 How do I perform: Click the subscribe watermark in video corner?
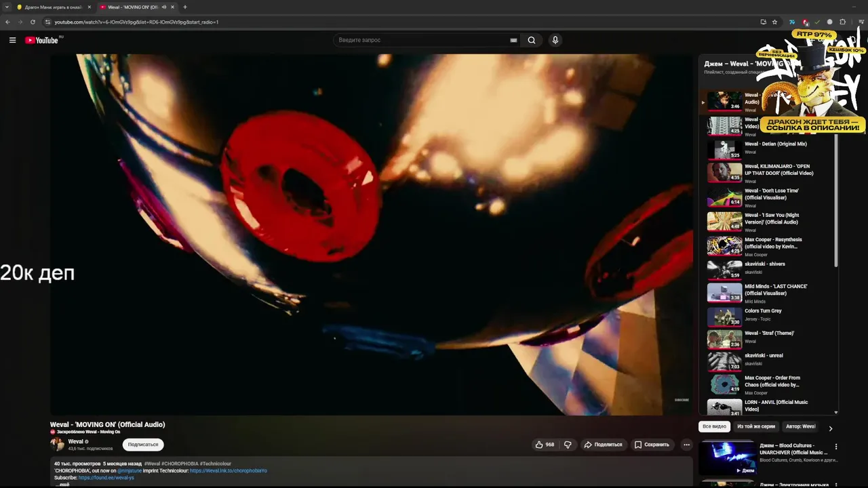tap(682, 400)
